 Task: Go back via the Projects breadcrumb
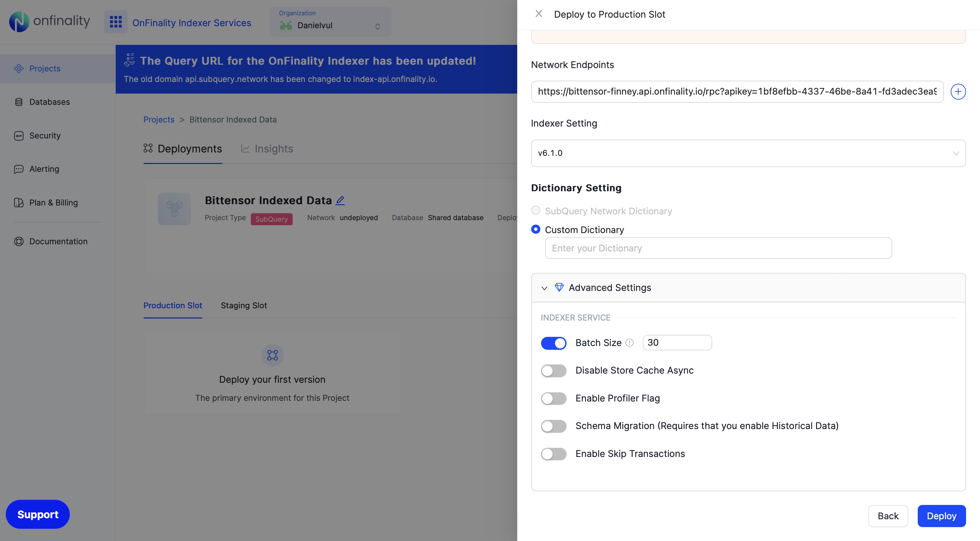click(159, 119)
